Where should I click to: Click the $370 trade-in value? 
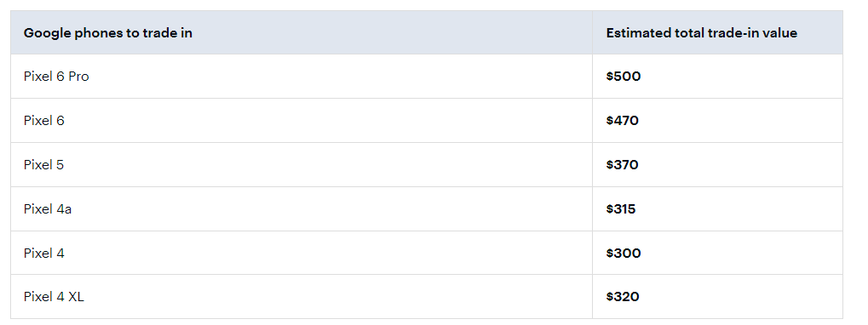(x=622, y=165)
